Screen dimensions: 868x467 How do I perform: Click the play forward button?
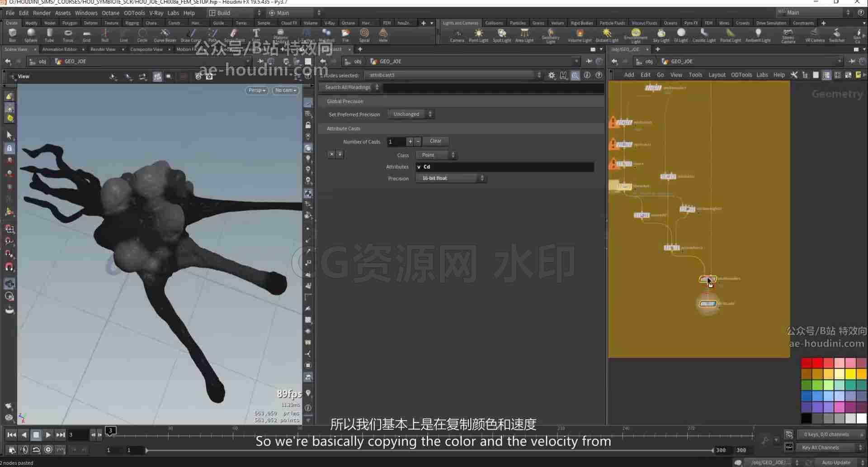[x=48, y=435]
